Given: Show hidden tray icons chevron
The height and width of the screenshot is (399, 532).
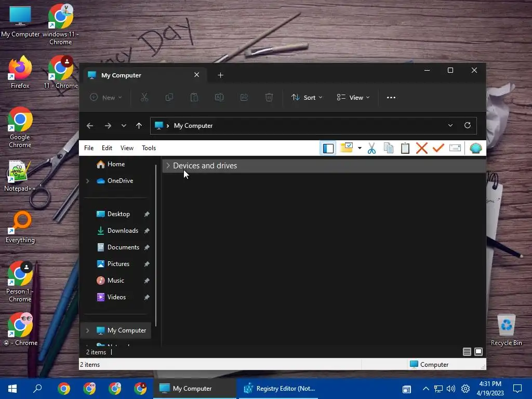Looking at the screenshot, I should pos(426,389).
